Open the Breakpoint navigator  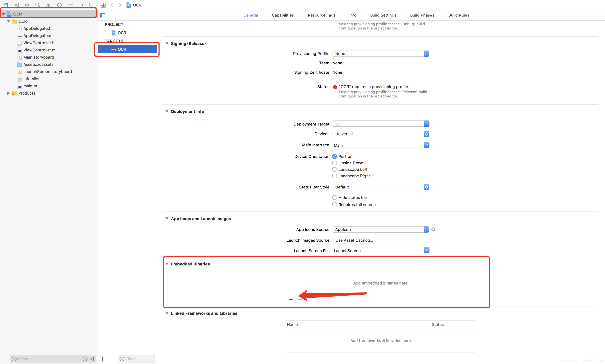[81, 5]
